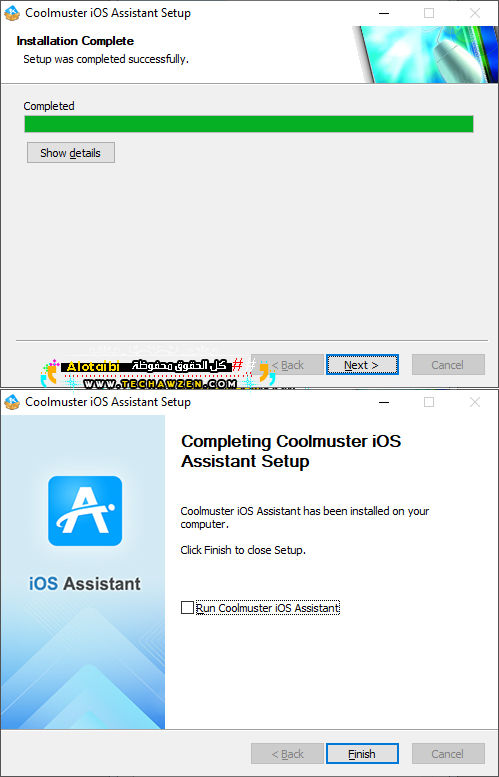Tick Run Coolmuster iOS Assistant checkbox
The width and height of the screenshot is (499, 777).
(187, 607)
